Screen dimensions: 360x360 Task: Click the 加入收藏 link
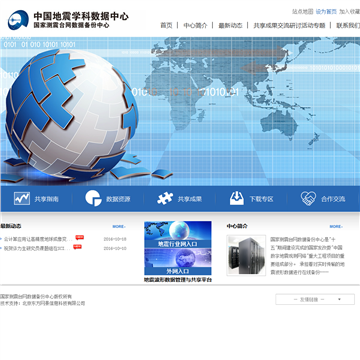pos(349,12)
